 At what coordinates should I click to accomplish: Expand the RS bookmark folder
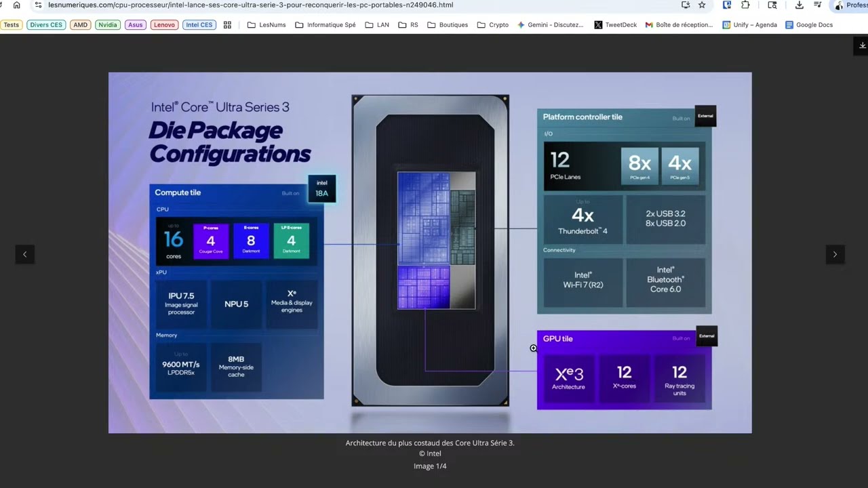[408, 25]
